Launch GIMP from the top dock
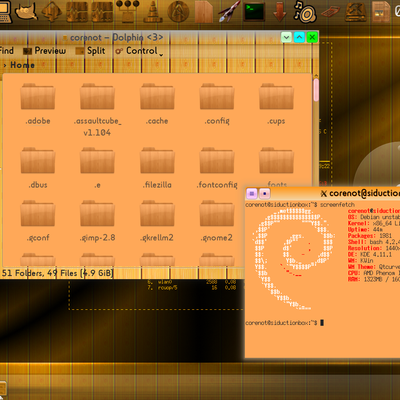Image resolution: width=400 pixels, height=400 pixels. 26,12
